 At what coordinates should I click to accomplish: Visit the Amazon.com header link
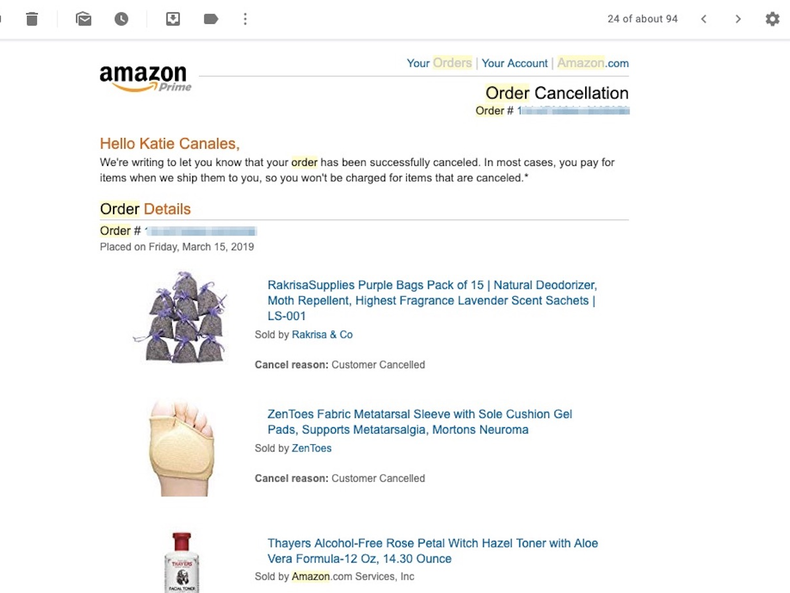coord(593,63)
